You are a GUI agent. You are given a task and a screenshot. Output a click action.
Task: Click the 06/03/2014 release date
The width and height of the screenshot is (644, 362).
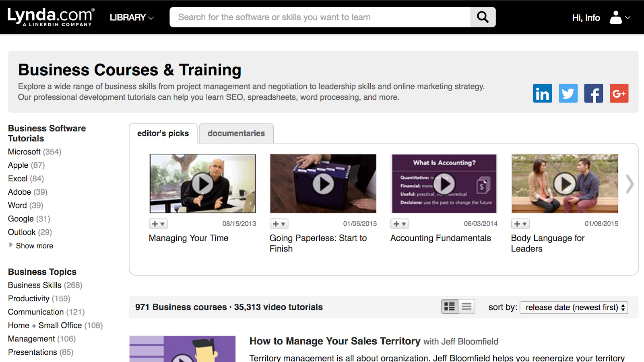(481, 224)
